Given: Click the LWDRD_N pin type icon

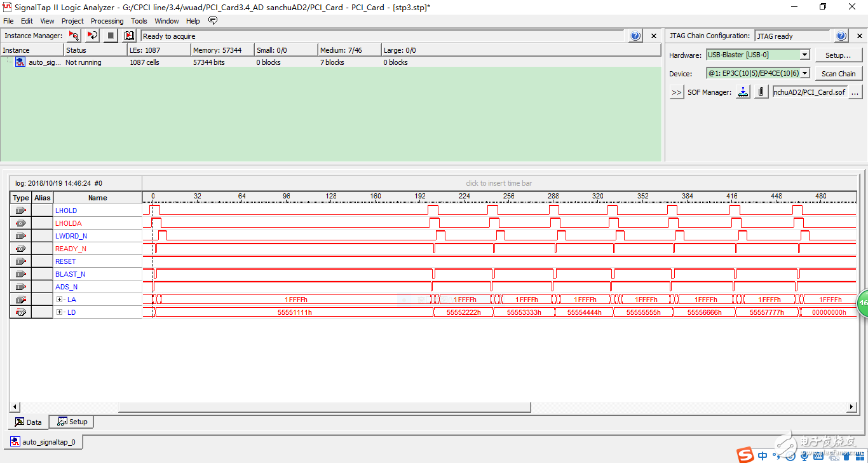Looking at the screenshot, I should point(21,236).
